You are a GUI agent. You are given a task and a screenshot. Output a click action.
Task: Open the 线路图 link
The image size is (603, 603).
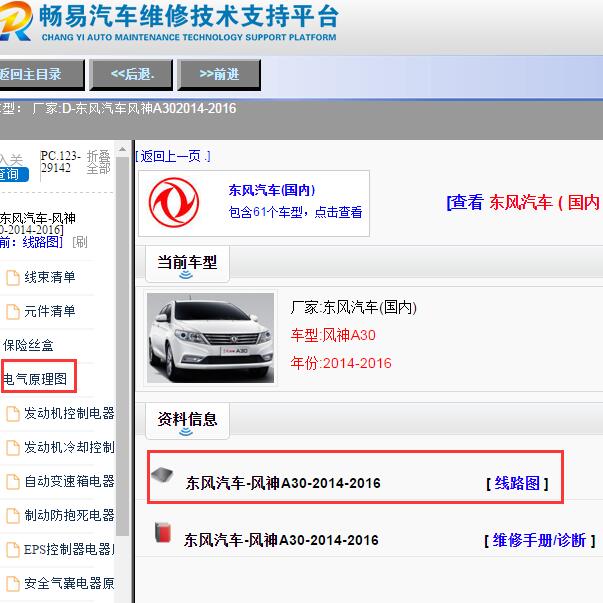coord(517,483)
